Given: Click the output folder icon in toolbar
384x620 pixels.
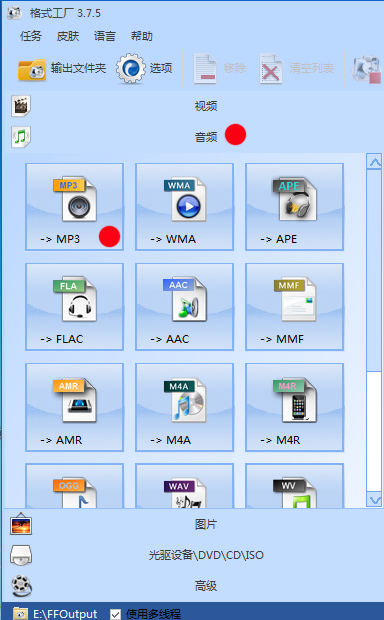Looking at the screenshot, I should click(32, 70).
